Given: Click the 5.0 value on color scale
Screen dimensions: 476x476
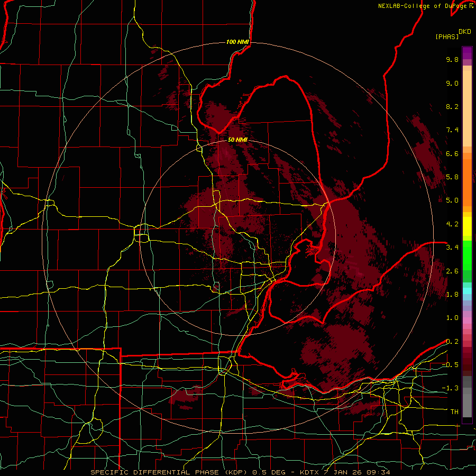Looking at the screenshot, I should pyautogui.click(x=452, y=200).
